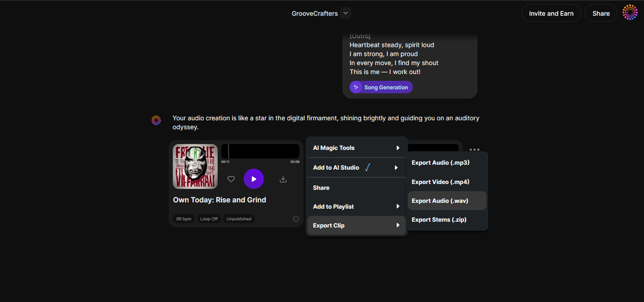Play Own Today: Rise and Grind

pos(254,179)
